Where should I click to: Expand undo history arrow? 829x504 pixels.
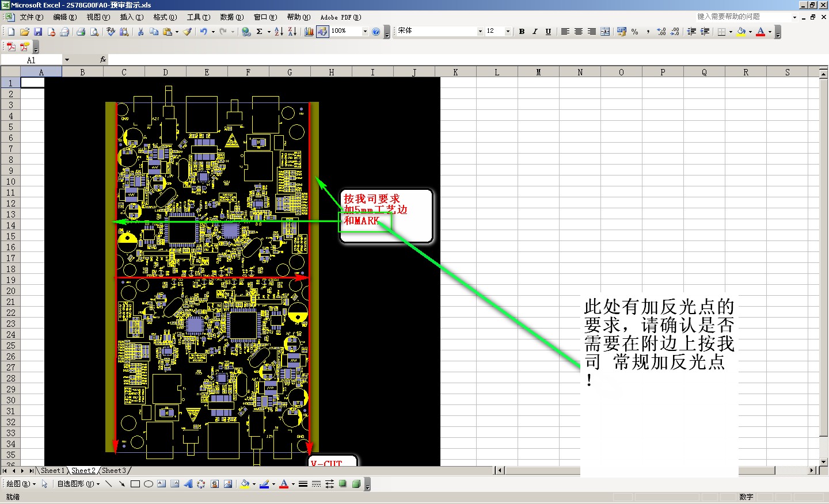213,32
